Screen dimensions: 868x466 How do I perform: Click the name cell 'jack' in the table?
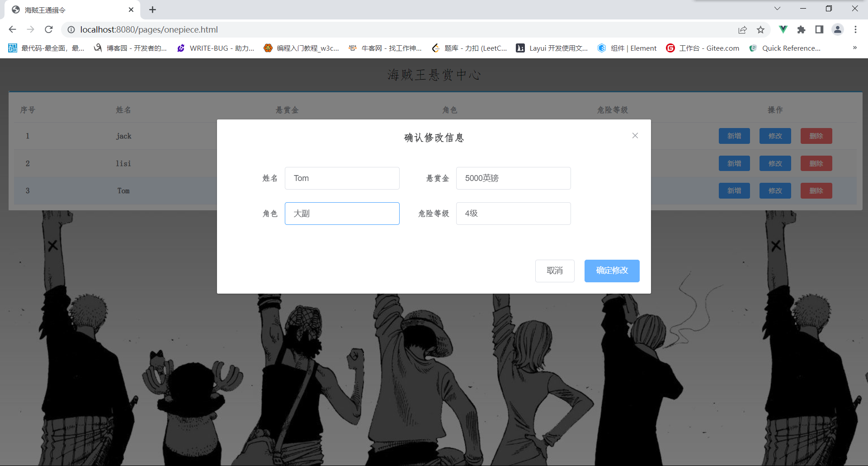pos(123,136)
